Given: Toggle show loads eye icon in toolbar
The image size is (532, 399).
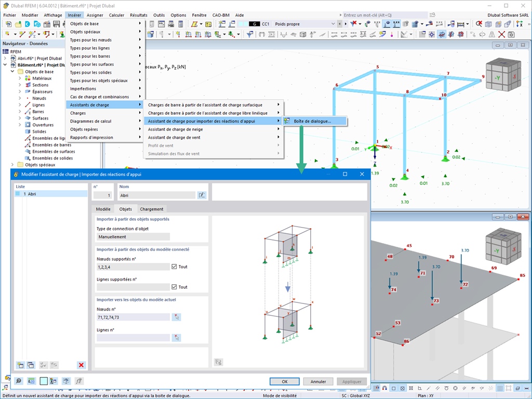Looking at the screenshot, I should click(387, 24).
